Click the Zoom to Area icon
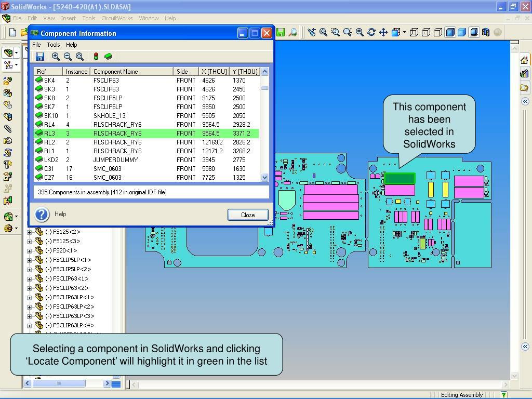This screenshot has height=399, width=532. [x=336, y=32]
